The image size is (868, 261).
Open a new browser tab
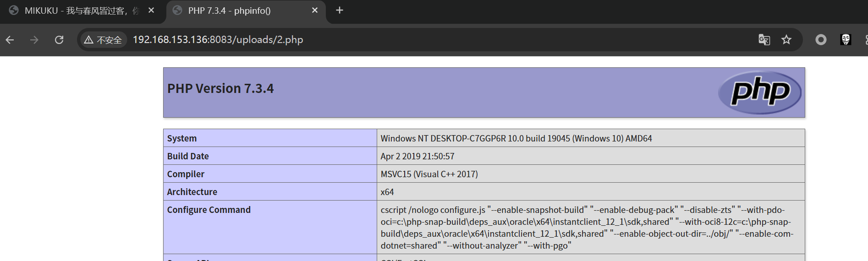click(340, 10)
